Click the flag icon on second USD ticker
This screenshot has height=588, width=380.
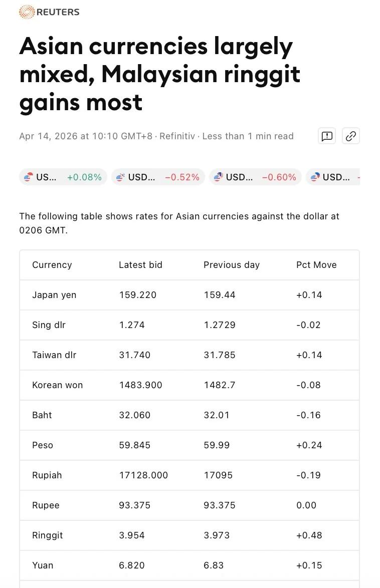click(x=120, y=177)
